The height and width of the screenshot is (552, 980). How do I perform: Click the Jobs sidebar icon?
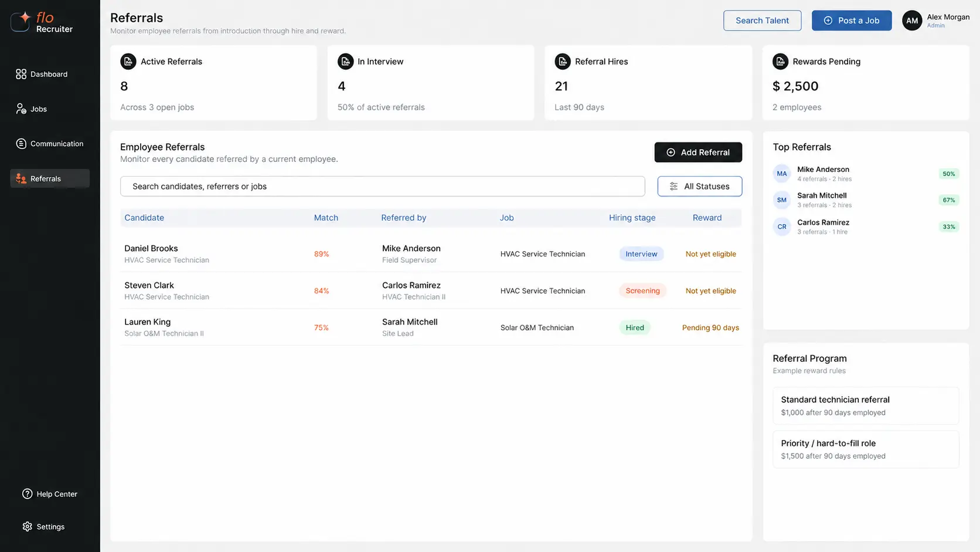click(21, 109)
